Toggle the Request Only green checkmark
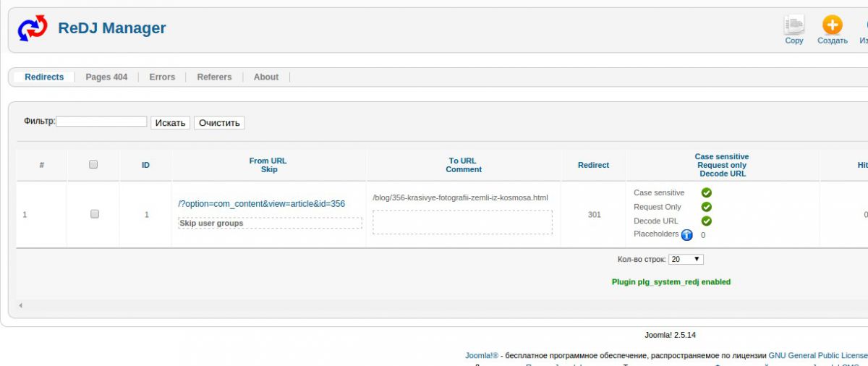Image resolution: width=868 pixels, height=366 pixels. point(707,207)
